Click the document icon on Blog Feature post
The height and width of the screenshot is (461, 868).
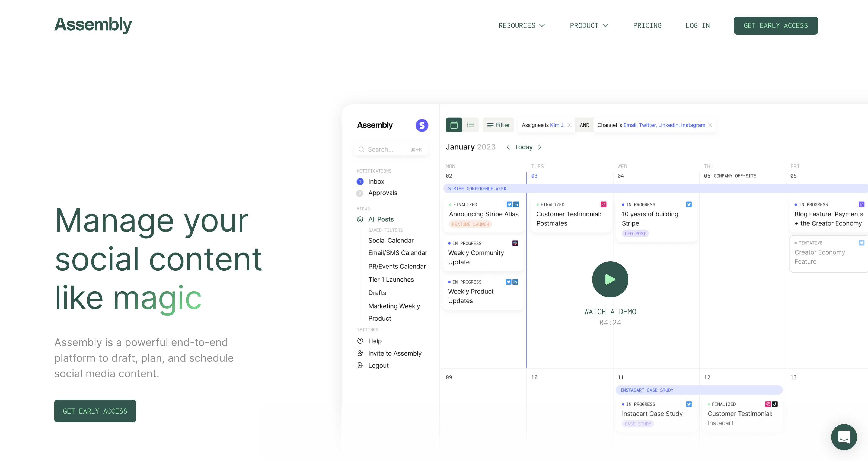(861, 204)
